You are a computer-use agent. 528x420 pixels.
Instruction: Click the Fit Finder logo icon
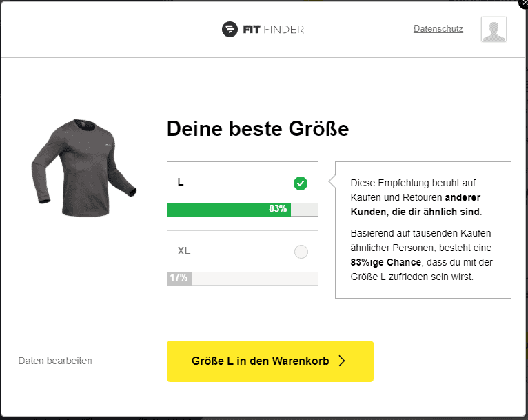tap(230, 30)
